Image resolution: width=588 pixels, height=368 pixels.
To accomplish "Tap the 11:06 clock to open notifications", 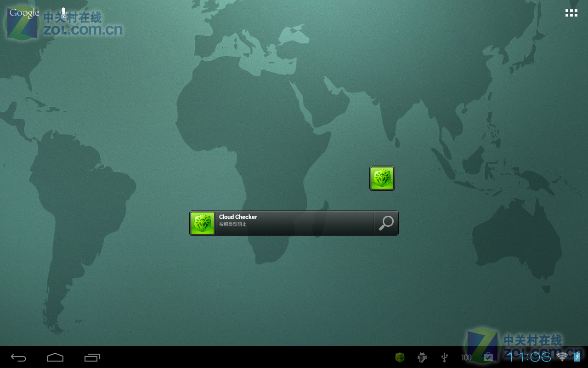I will coord(528,357).
